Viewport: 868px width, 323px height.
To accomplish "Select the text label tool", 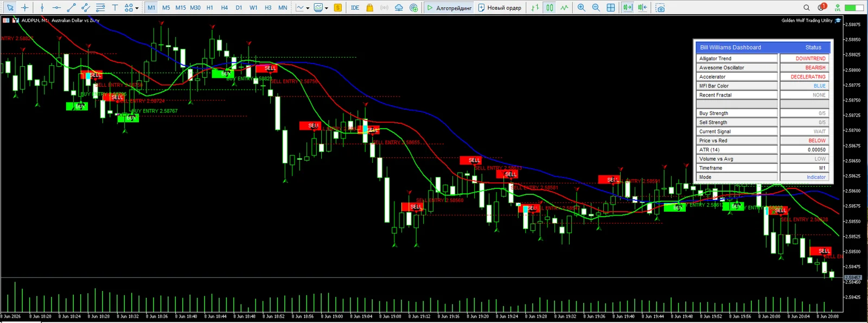I will tap(114, 8).
